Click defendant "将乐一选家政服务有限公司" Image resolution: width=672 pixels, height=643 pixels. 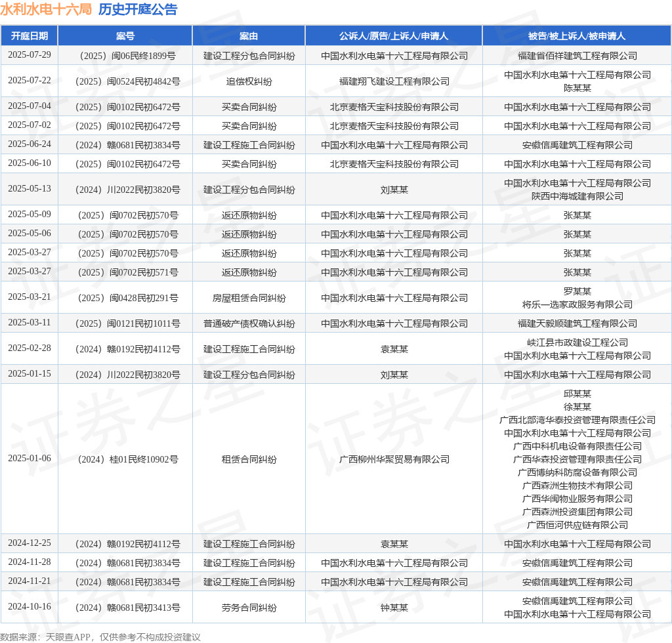577,304
